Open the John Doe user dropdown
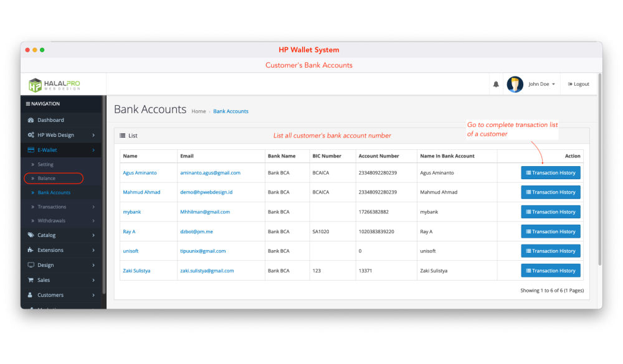623x364 pixels. click(541, 85)
